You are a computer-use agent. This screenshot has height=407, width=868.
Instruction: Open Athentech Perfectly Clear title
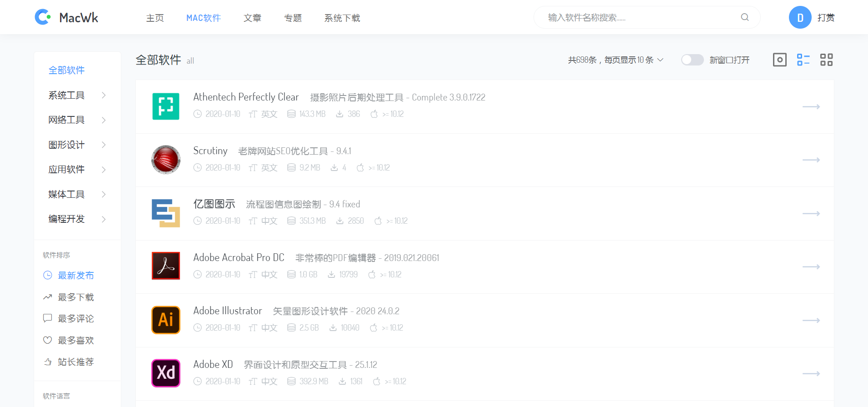coord(246,97)
